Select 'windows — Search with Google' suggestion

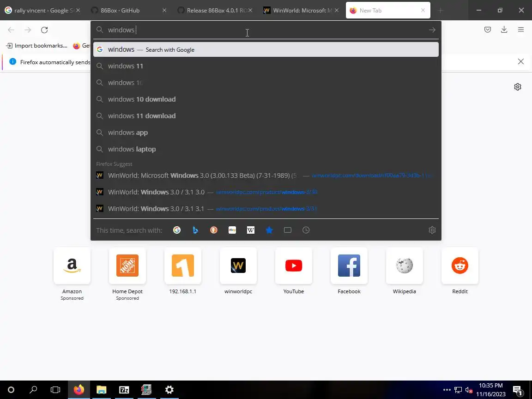266,49
